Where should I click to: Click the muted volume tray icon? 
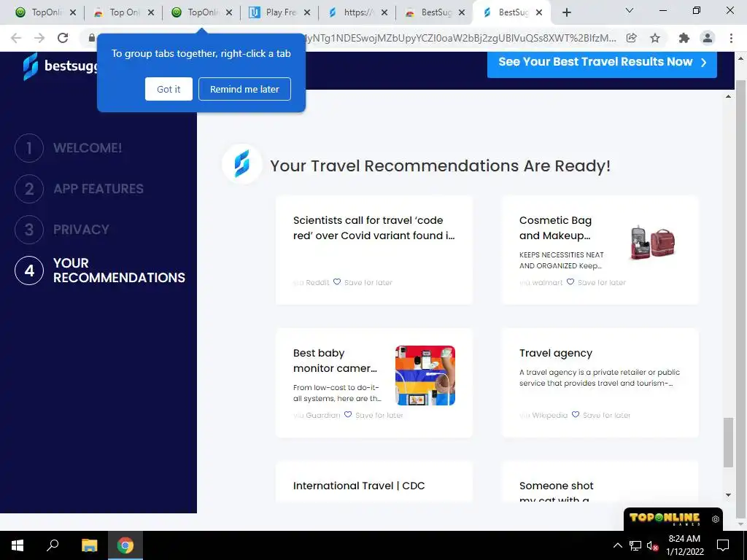click(652, 545)
